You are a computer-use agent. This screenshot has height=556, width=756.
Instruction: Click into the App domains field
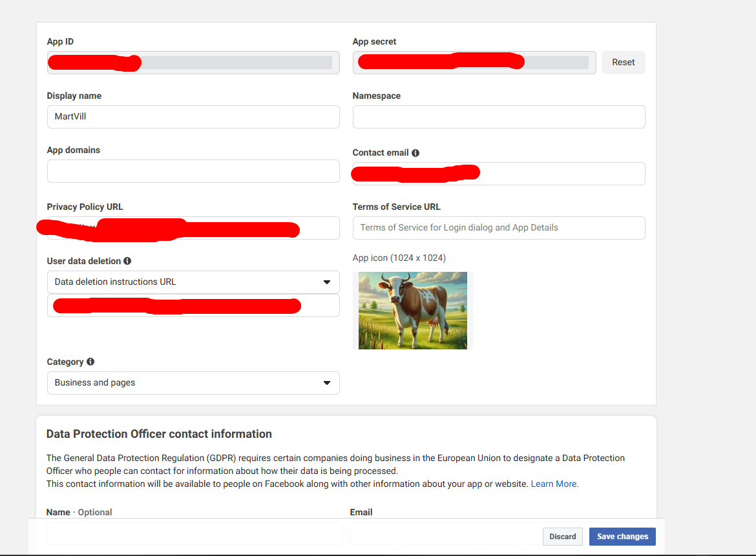(x=193, y=171)
